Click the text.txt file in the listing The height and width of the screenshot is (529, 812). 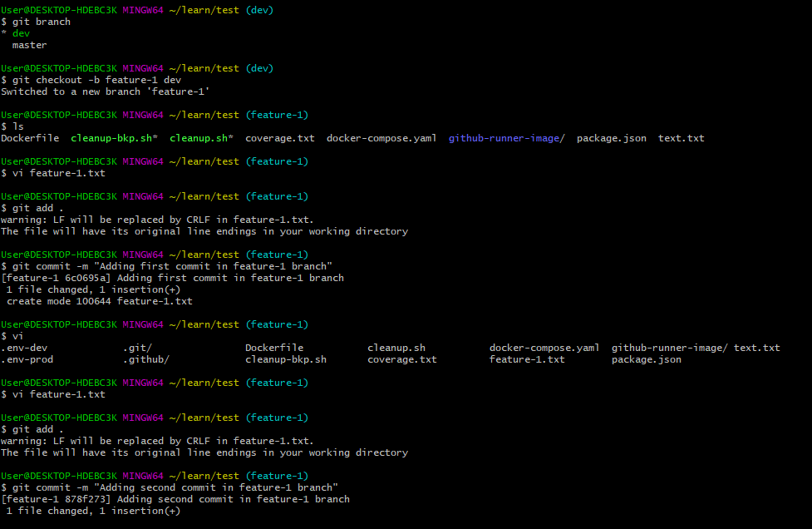(x=680, y=138)
